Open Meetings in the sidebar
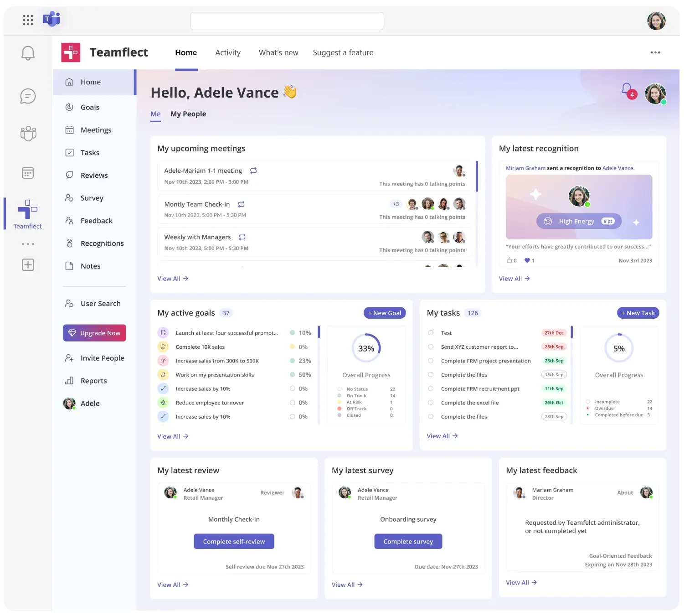684x616 pixels. pos(95,130)
